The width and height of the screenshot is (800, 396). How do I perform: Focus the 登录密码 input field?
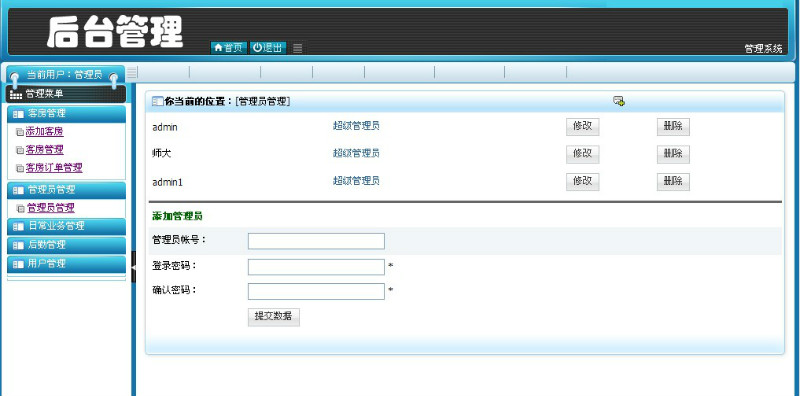[316, 267]
